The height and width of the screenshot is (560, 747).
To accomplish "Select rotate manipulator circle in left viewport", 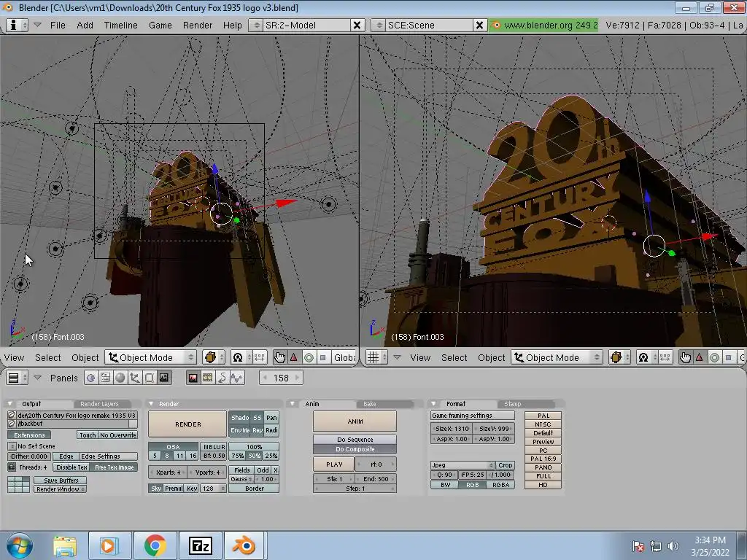I will pyautogui.click(x=309, y=357).
